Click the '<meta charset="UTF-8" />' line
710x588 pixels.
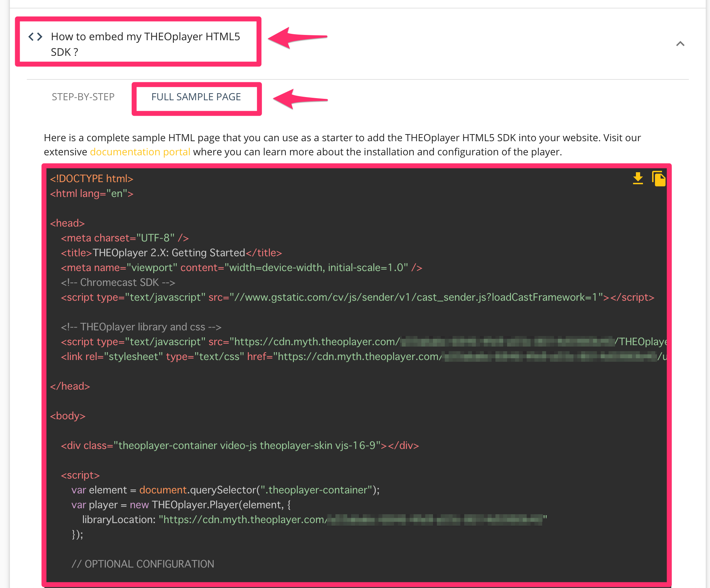tap(125, 238)
